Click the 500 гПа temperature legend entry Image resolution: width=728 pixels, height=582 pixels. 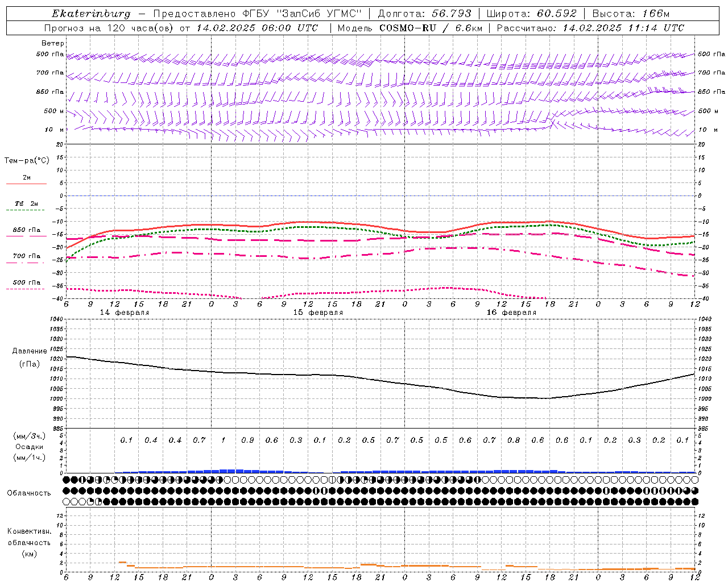(27, 282)
